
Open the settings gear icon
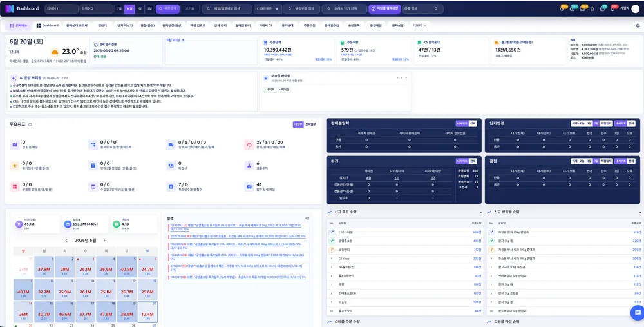(638, 26)
